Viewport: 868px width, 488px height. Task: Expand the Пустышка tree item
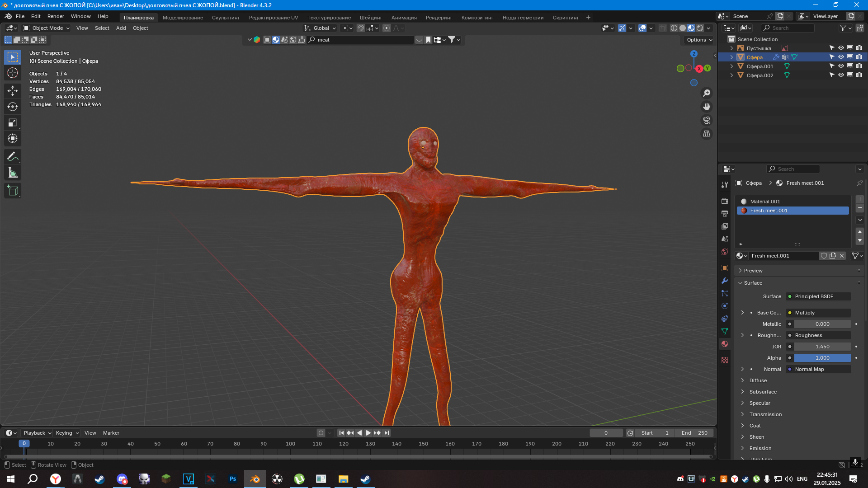[731, 48]
